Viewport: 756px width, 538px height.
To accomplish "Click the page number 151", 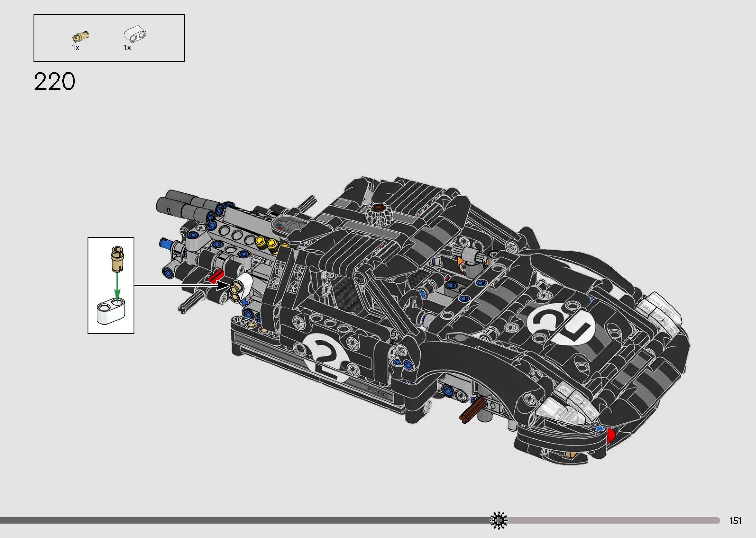I will [735, 521].
